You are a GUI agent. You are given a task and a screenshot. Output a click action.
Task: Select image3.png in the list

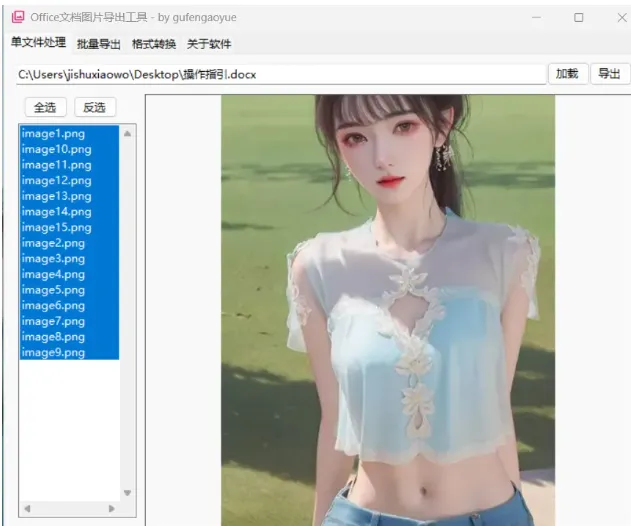69,259
